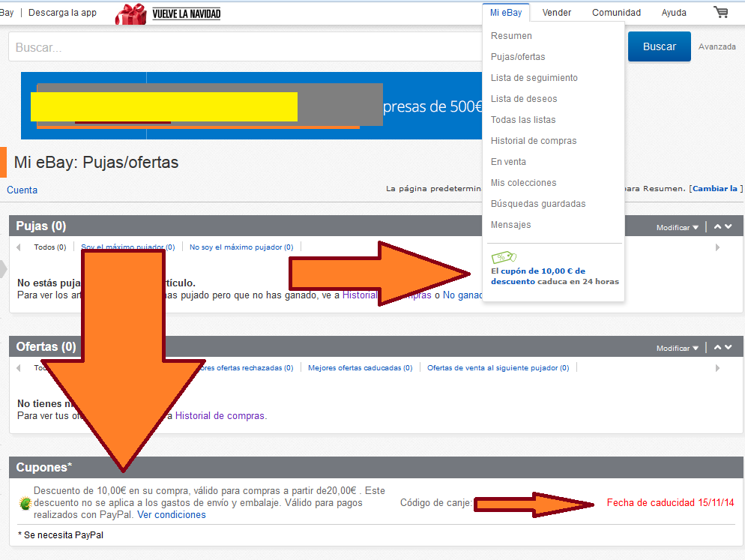Click the 10,00 € coupon link in menu

(538, 276)
